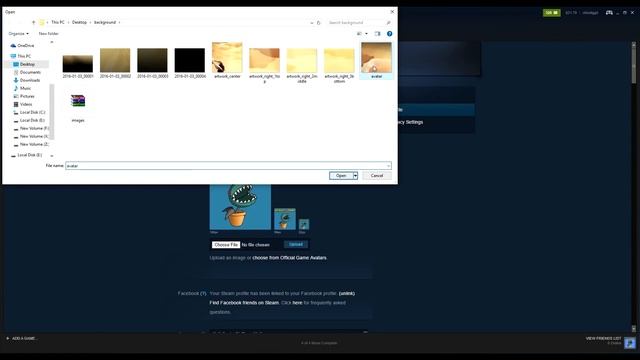
Task: Click Choose File on Steam page
Action: [x=226, y=244]
